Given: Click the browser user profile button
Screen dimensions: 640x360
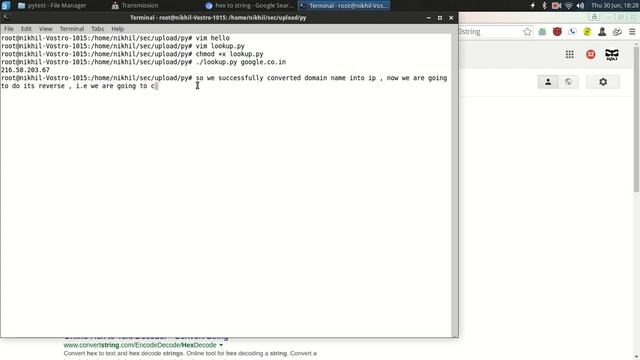Looking at the screenshot, I should [594, 17].
